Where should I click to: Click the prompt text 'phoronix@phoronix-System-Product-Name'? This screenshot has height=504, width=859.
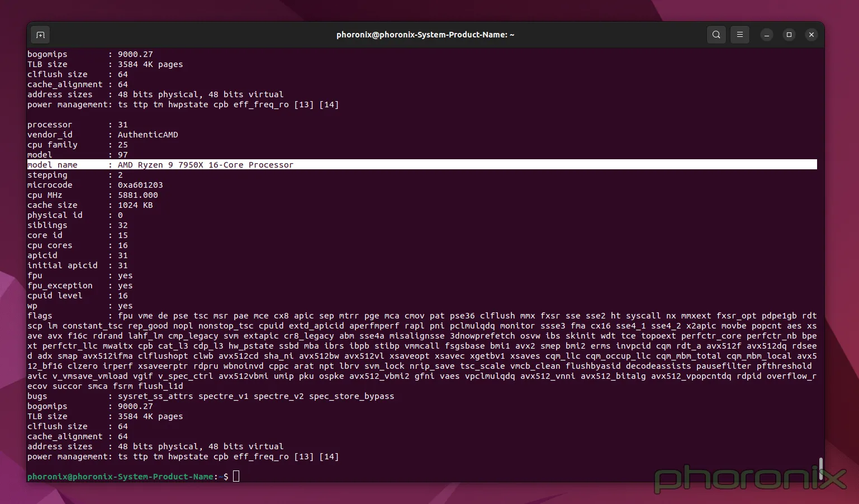120,477
